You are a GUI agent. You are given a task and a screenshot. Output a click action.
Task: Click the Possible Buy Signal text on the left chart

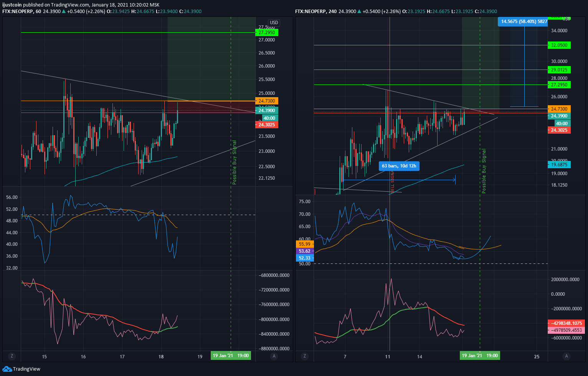click(235, 162)
